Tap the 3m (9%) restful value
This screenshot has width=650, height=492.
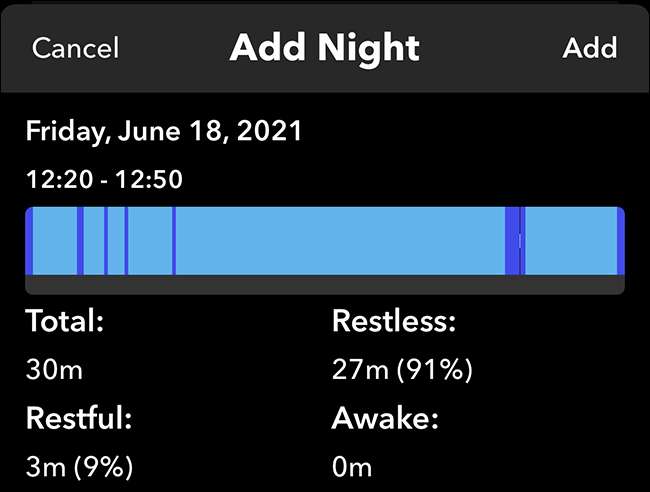click(79, 467)
